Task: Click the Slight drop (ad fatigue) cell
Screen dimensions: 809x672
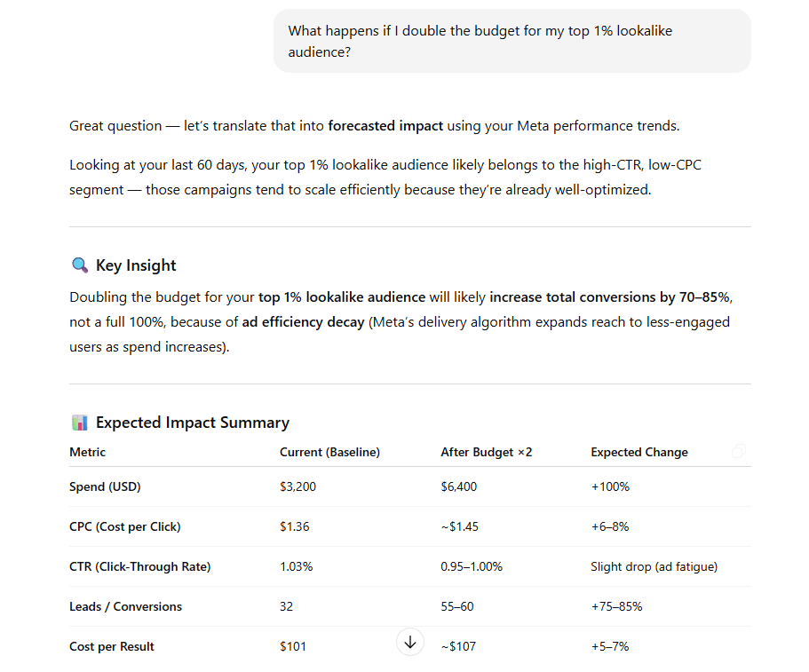Action: tap(654, 567)
